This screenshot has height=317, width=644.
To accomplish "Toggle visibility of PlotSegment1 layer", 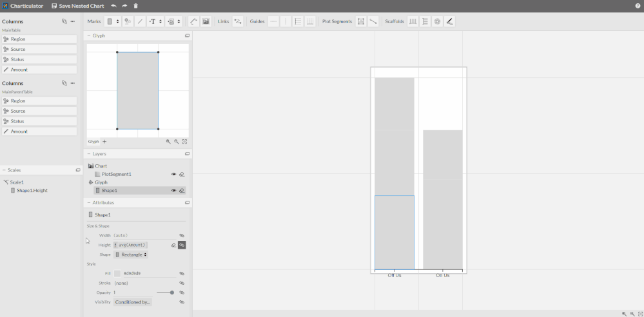I will tap(174, 174).
